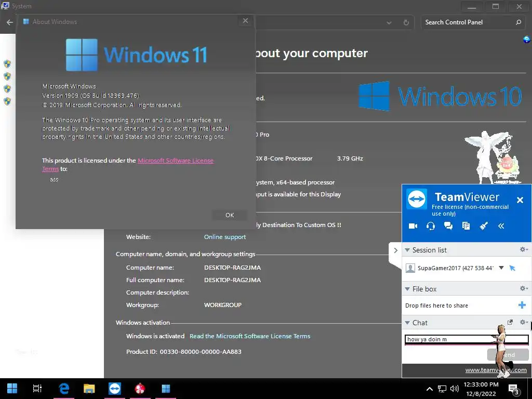Click the TeamViewer chat message field
The image size is (532, 399).
pos(467,339)
